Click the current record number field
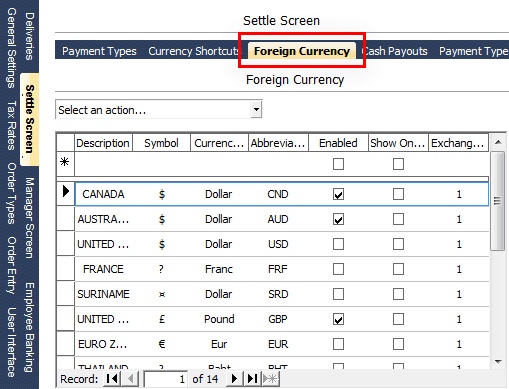The width and height of the screenshot is (509, 389). click(x=165, y=379)
